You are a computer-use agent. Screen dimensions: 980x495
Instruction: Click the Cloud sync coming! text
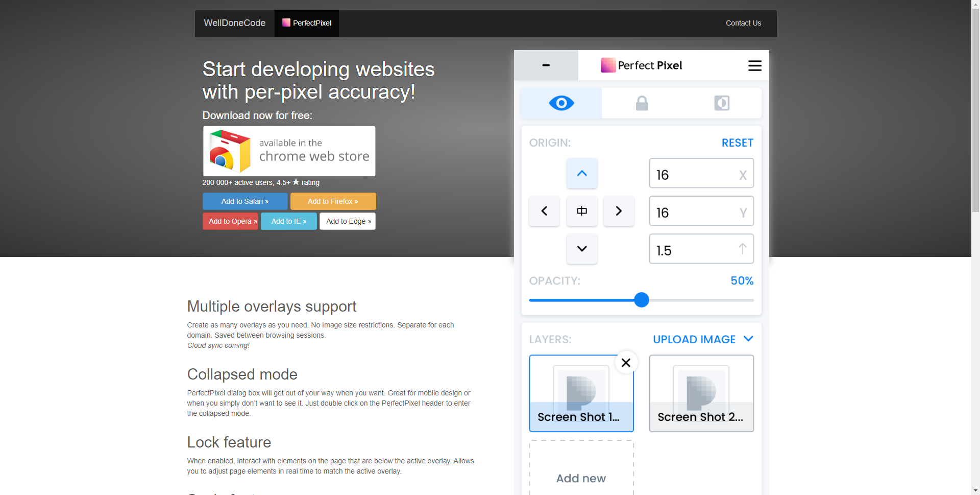click(218, 346)
